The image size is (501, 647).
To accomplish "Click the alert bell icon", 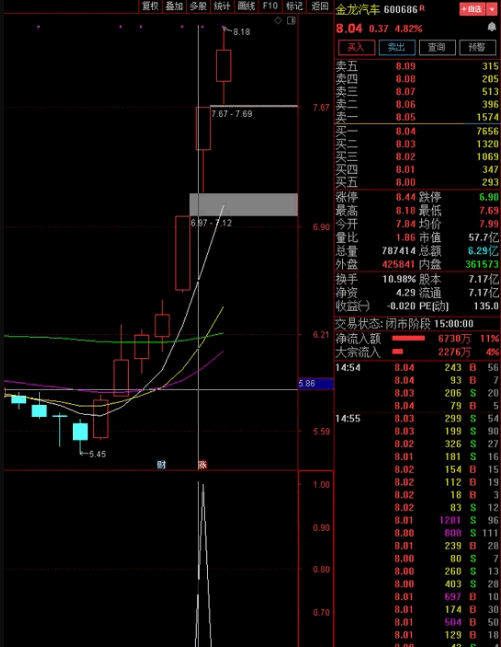I will coord(492,27).
